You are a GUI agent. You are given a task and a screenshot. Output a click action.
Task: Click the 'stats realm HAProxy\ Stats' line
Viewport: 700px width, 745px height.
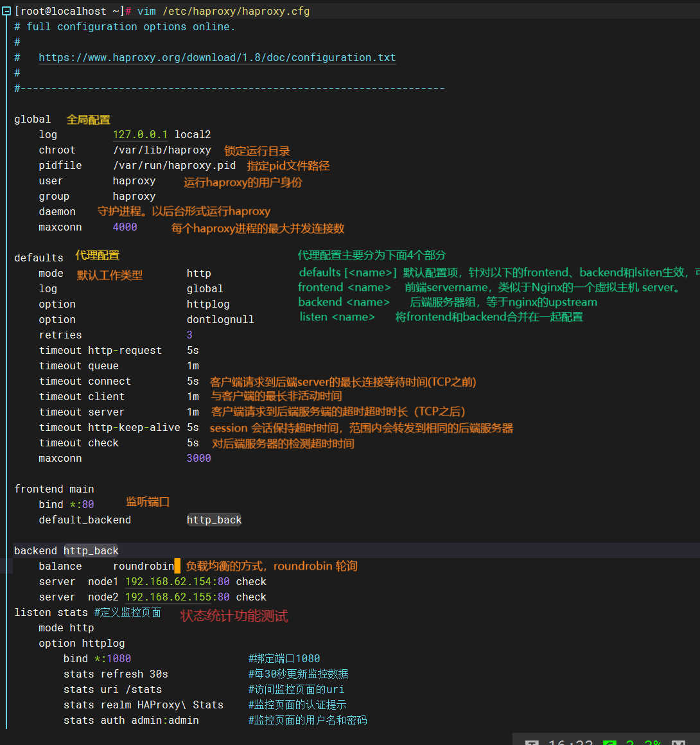[x=143, y=705]
